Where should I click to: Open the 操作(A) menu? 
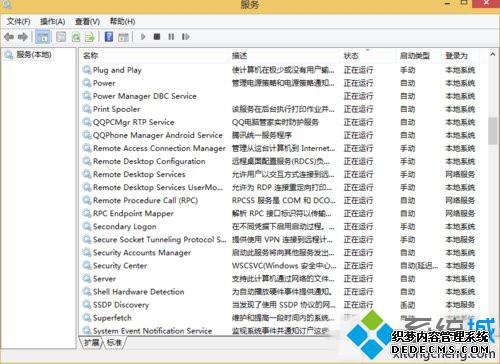pyautogui.click(x=52, y=22)
